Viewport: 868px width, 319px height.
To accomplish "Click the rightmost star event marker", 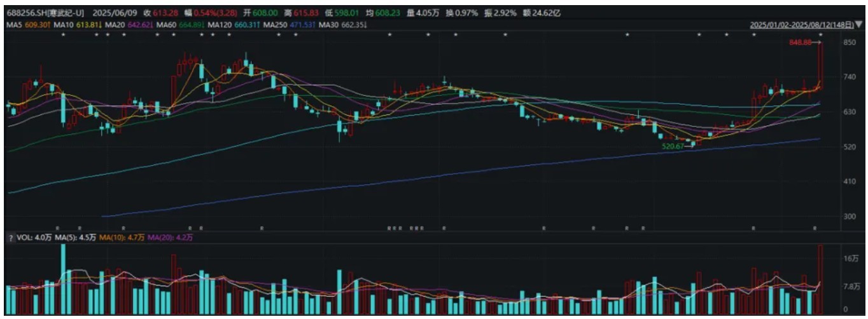I will click(x=820, y=35).
